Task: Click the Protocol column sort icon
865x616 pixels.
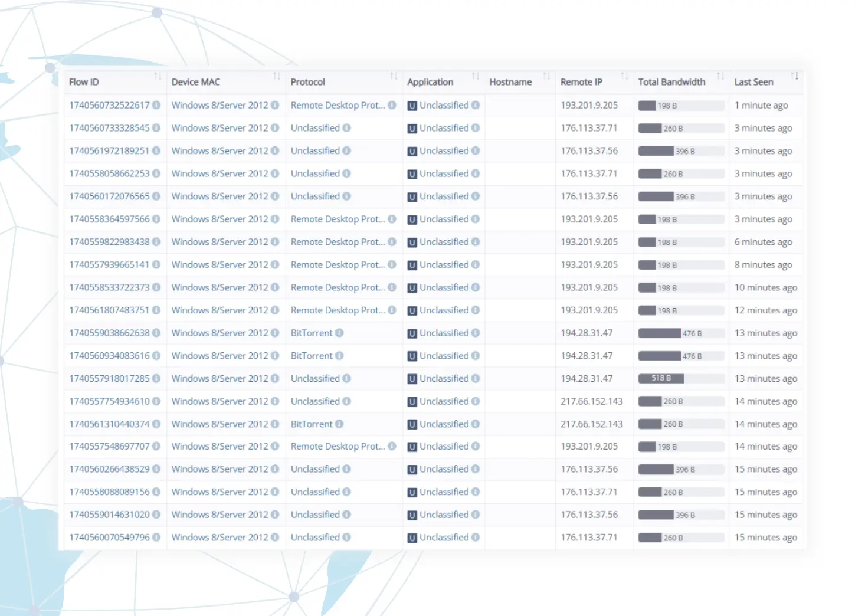Action: (x=394, y=76)
